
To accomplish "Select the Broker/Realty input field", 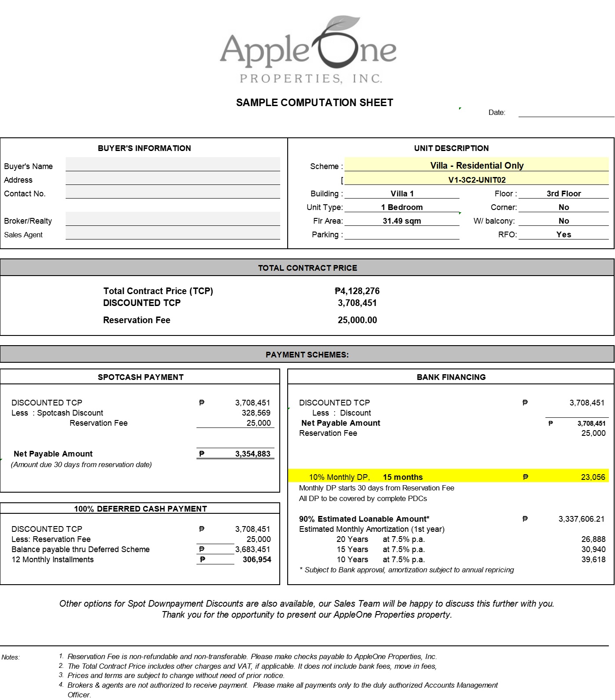I will 173,219.
